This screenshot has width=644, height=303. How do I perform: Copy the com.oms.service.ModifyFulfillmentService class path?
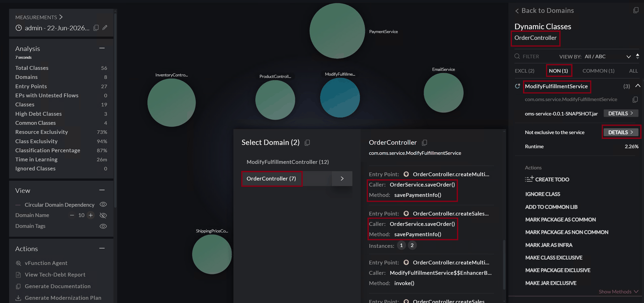click(635, 99)
